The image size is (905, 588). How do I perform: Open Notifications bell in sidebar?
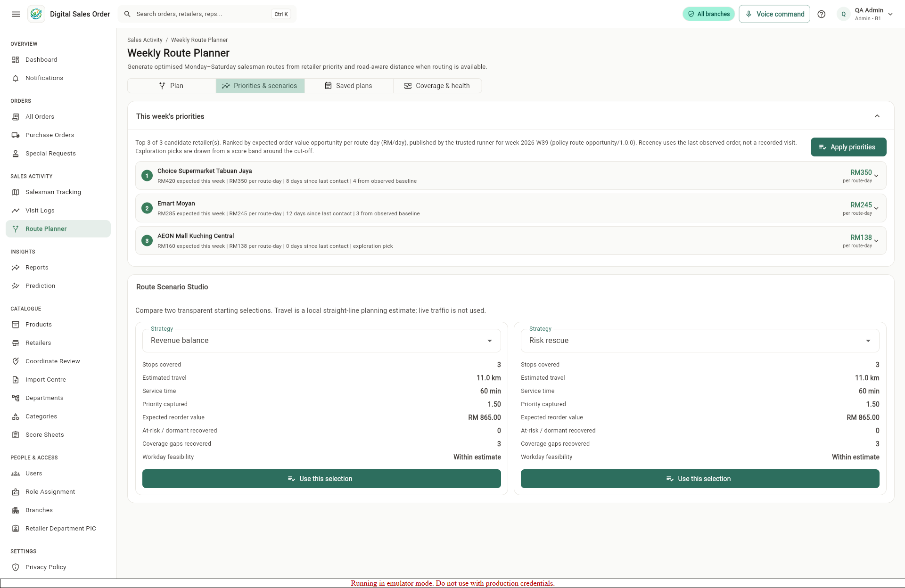58,78
